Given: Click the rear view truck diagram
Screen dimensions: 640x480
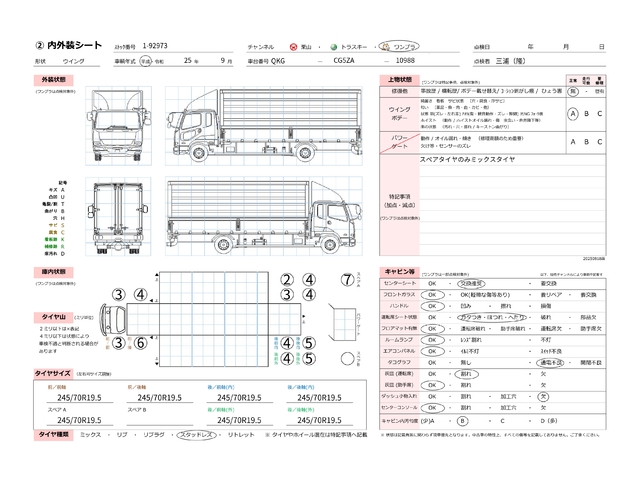Looking at the screenshot, I should pyautogui.click(x=124, y=213).
